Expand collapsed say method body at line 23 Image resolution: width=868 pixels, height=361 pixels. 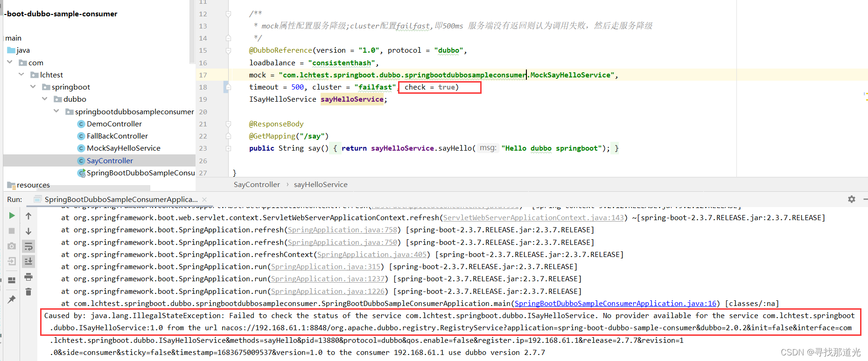228,148
